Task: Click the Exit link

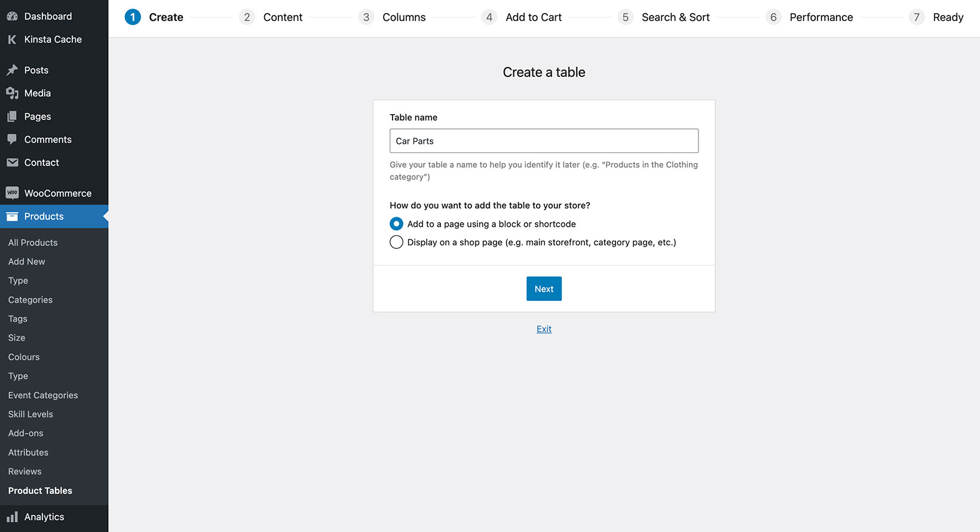Action: (x=544, y=329)
